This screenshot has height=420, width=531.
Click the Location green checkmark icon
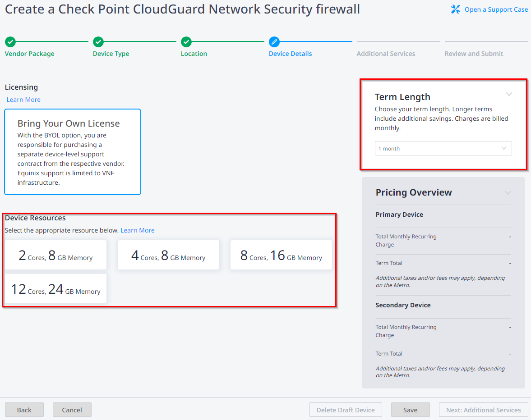point(186,42)
